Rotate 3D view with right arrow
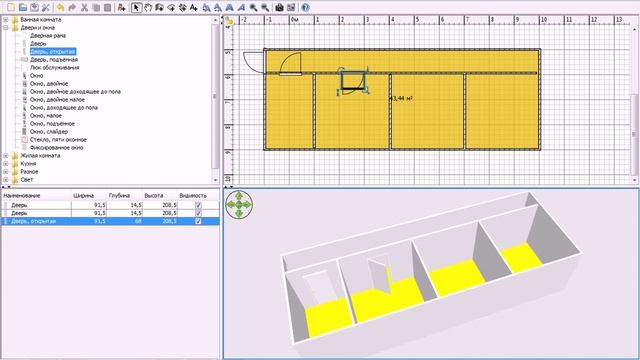The height and width of the screenshot is (360, 640). click(x=247, y=204)
